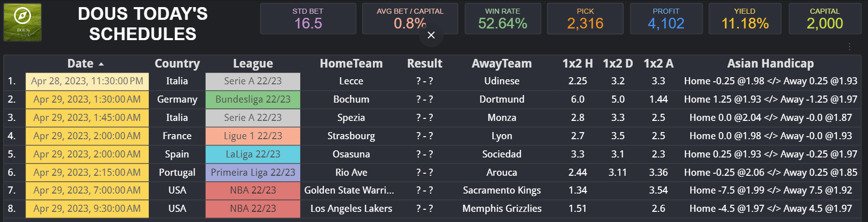Sort by Asian Handicap column header

770,64
